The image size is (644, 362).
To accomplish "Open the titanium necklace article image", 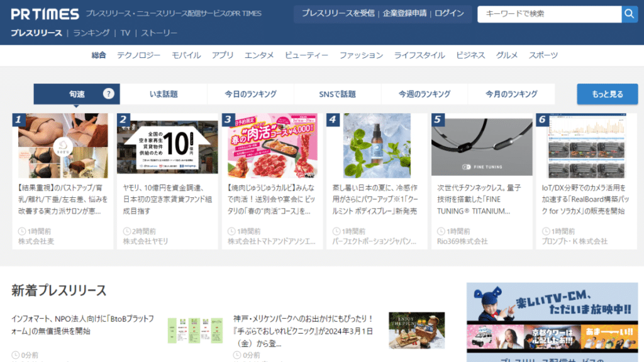I will point(482,146).
